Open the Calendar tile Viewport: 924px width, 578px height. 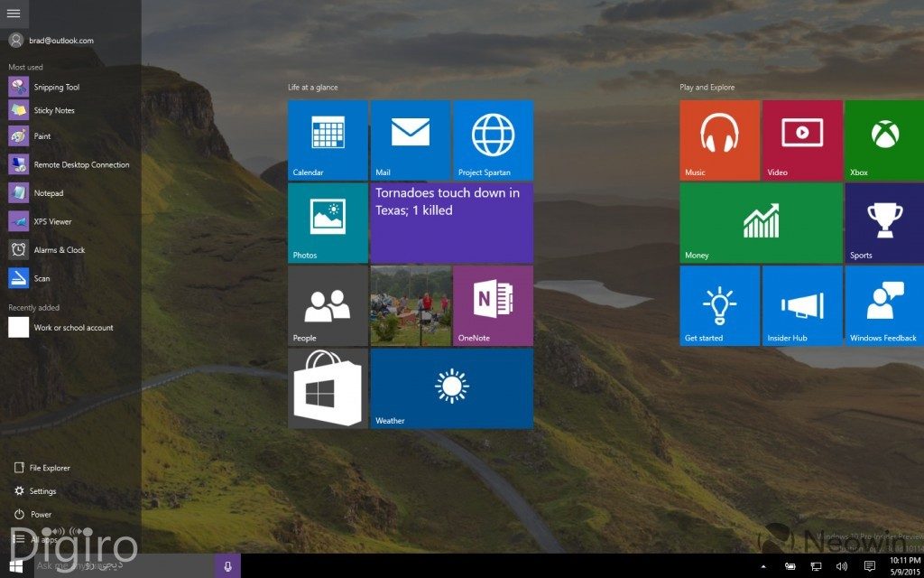[x=328, y=140]
